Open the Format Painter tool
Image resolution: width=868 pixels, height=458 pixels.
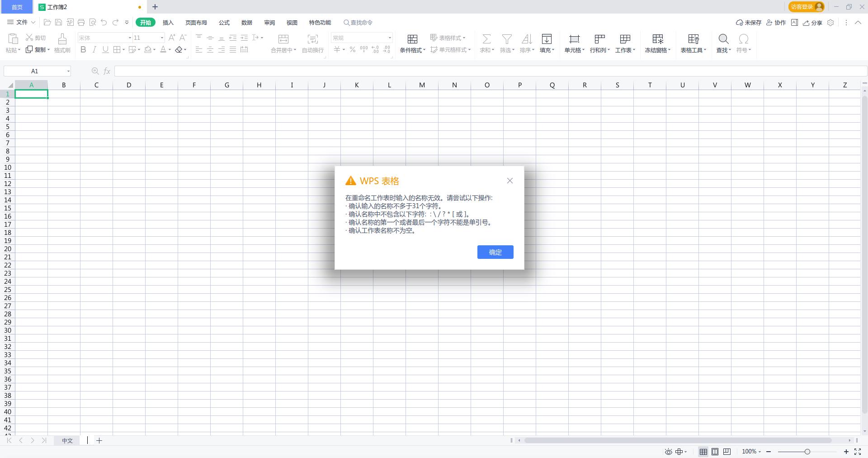pos(62,43)
